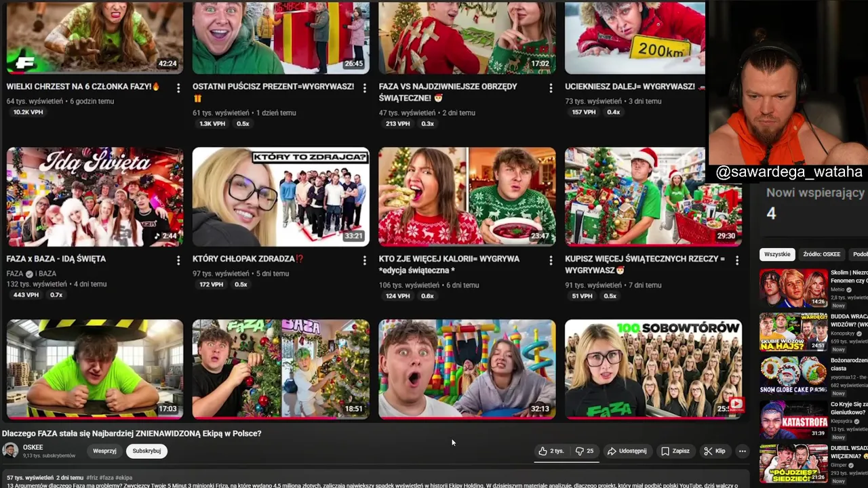The height and width of the screenshot is (488, 868).
Task: Click the 172 VPH badge
Action: pyautogui.click(x=212, y=285)
